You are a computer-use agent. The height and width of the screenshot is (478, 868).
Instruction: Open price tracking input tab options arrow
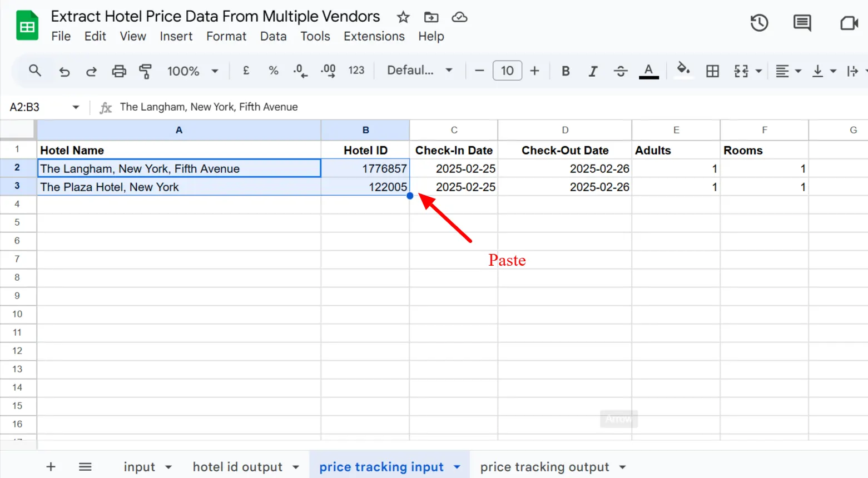pyautogui.click(x=457, y=467)
